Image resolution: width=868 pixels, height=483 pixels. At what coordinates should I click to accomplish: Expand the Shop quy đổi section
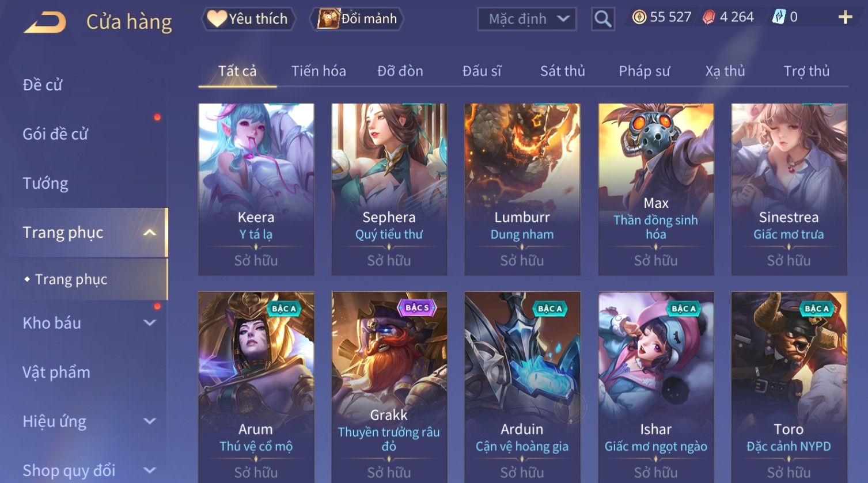coord(149,470)
